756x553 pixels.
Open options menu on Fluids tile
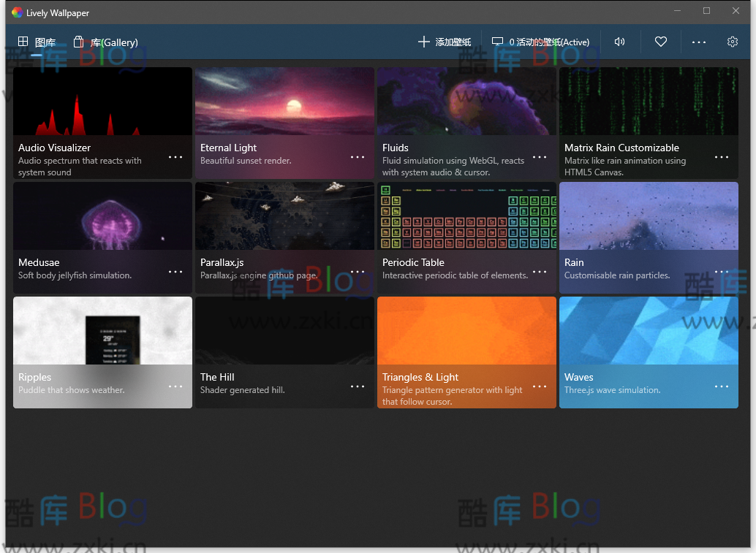539,157
